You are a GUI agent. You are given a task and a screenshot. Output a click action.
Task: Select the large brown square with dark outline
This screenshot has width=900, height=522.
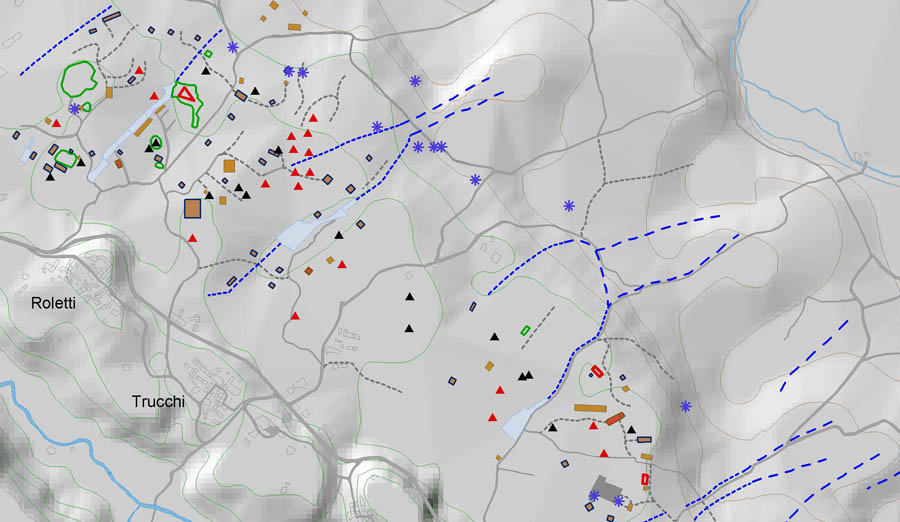(192, 208)
